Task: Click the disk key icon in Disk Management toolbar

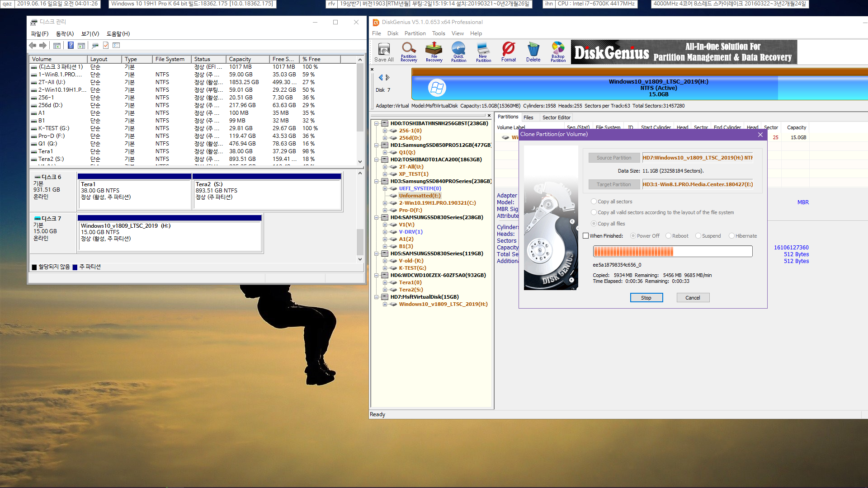Action: coord(95,45)
